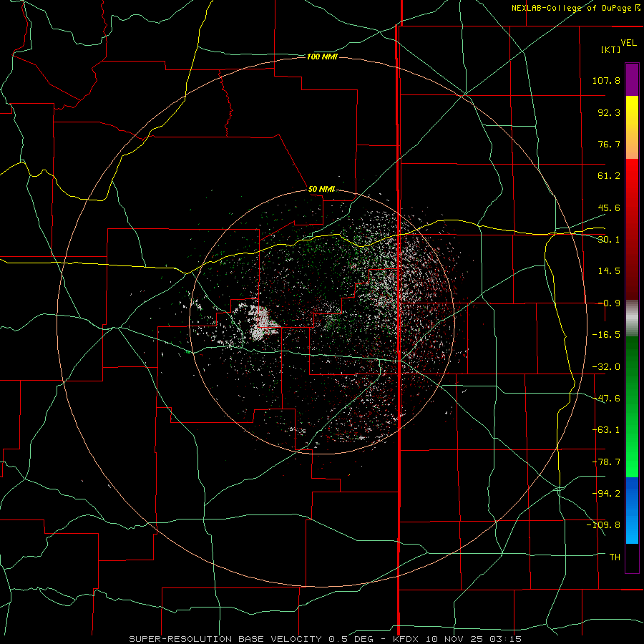Click the 30.1 velocity scale value
Screen dimensions: 644x644
pyautogui.click(x=609, y=240)
